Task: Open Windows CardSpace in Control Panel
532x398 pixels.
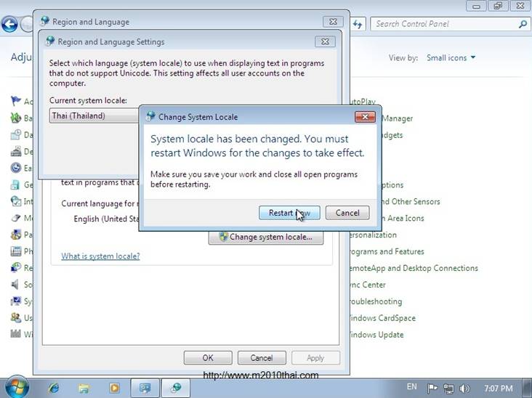Action: pyautogui.click(x=383, y=318)
